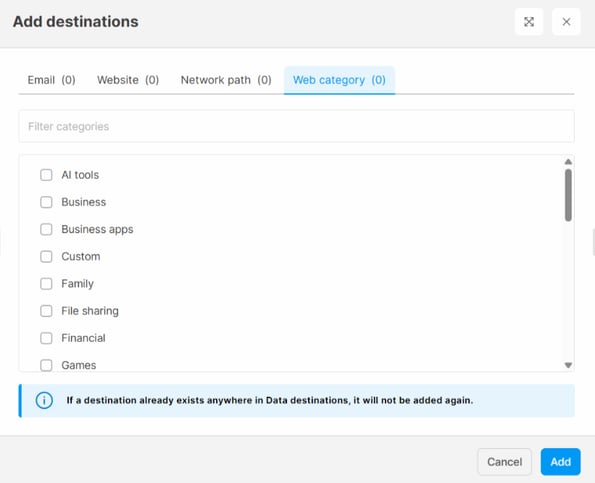Check the File sharing category
Viewport: 595px width, 483px height.
[46, 311]
